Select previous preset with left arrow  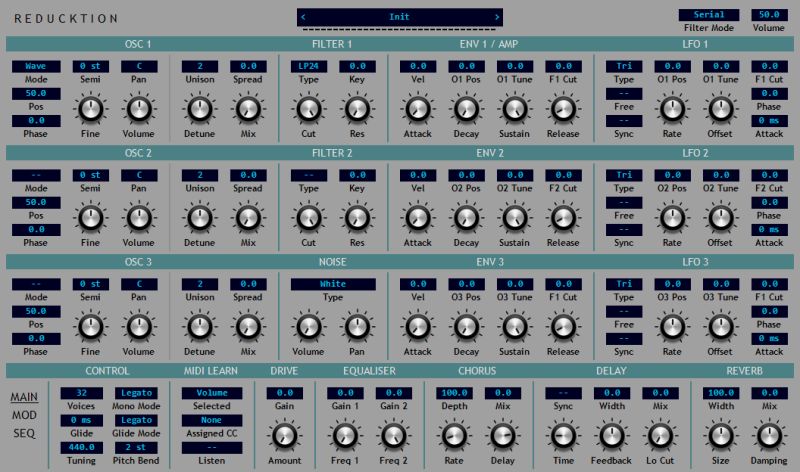(x=303, y=17)
